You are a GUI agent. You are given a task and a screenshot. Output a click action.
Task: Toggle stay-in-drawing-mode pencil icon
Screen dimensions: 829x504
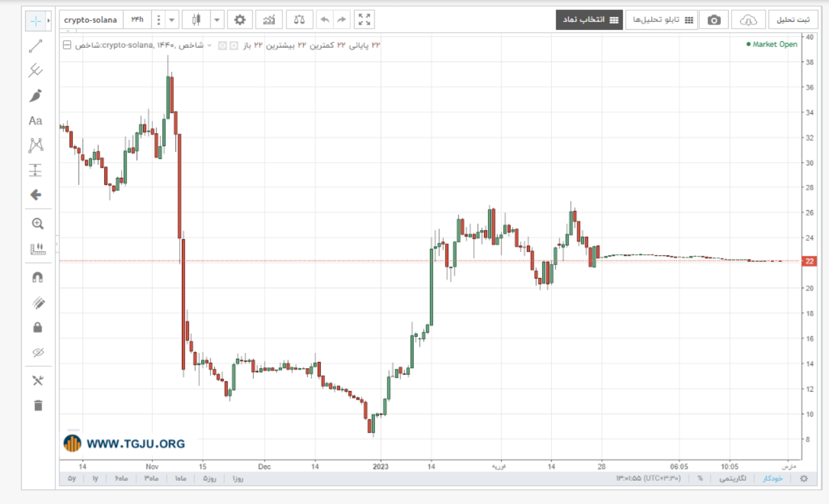38,303
